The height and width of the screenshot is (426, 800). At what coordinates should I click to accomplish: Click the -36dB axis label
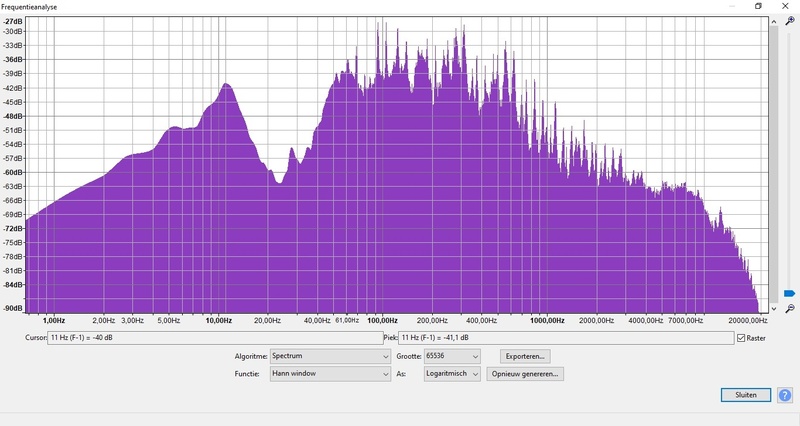13,60
